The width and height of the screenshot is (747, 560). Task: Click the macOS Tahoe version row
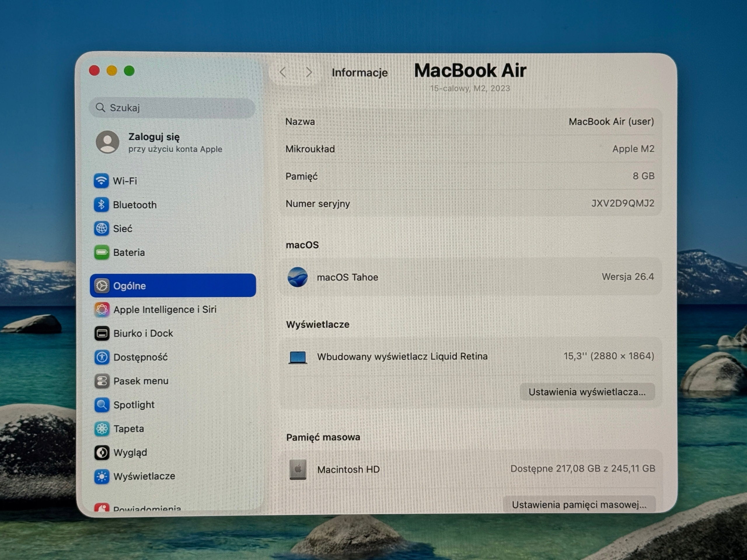[x=470, y=277]
